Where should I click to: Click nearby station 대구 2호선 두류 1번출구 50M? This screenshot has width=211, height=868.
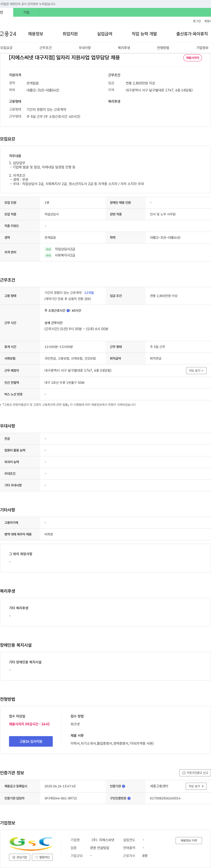coord(64,383)
